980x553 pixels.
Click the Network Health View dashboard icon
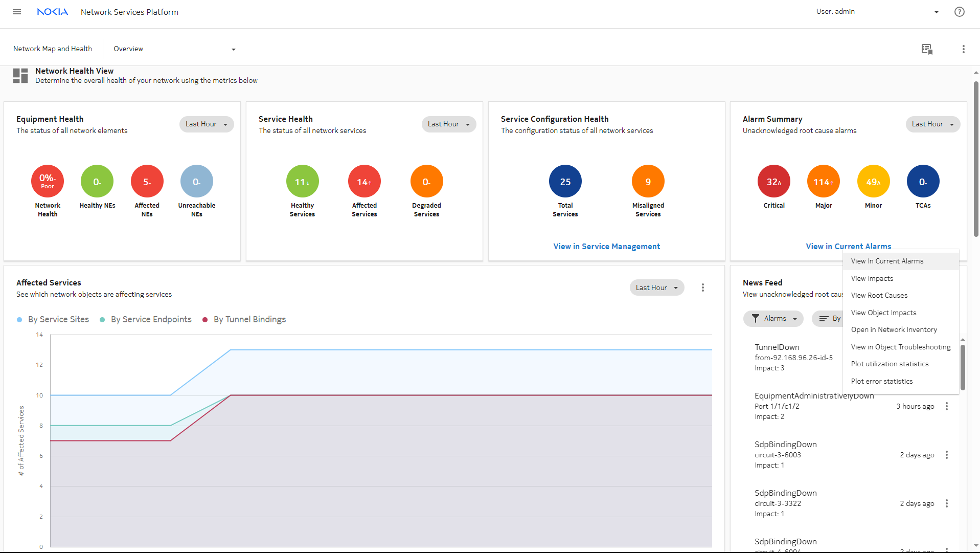[20, 76]
